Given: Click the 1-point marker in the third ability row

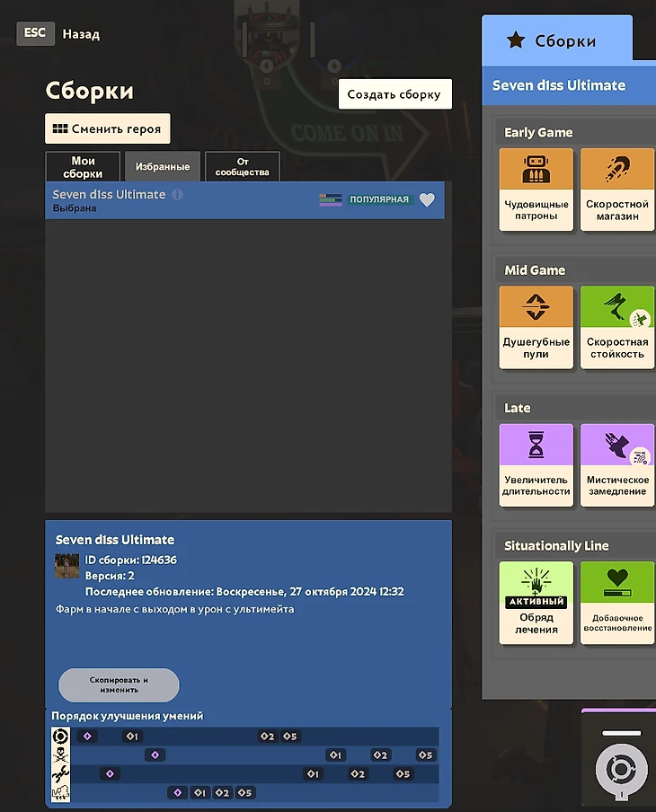Looking at the screenshot, I should [313, 773].
